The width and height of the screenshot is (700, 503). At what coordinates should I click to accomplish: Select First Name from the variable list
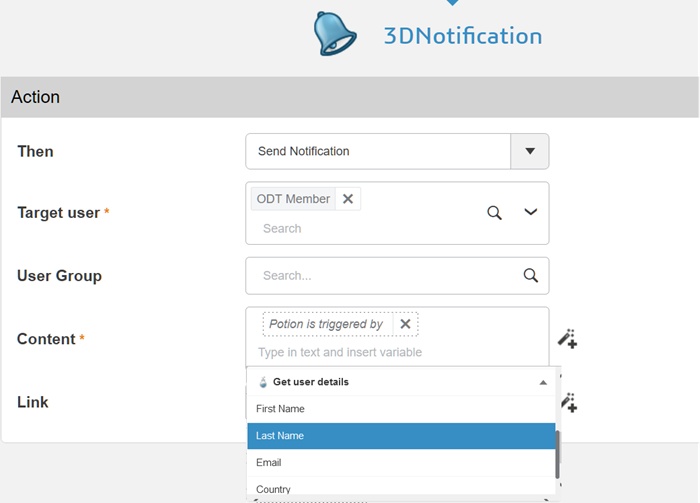(281, 409)
